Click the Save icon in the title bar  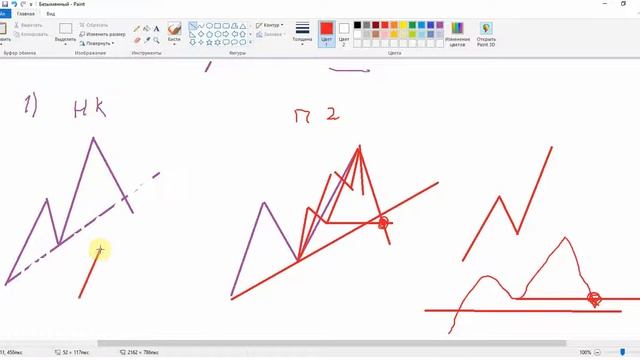click(x=5, y=4)
